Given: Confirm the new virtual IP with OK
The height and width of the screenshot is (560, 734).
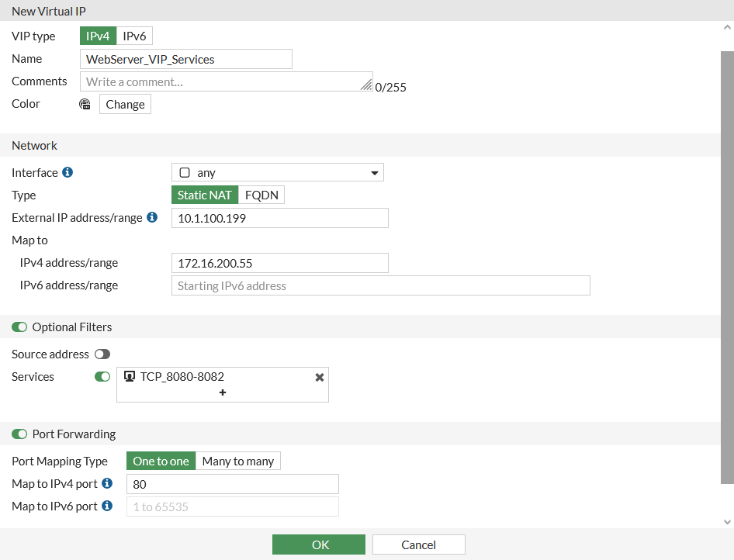Looking at the screenshot, I should [318, 544].
